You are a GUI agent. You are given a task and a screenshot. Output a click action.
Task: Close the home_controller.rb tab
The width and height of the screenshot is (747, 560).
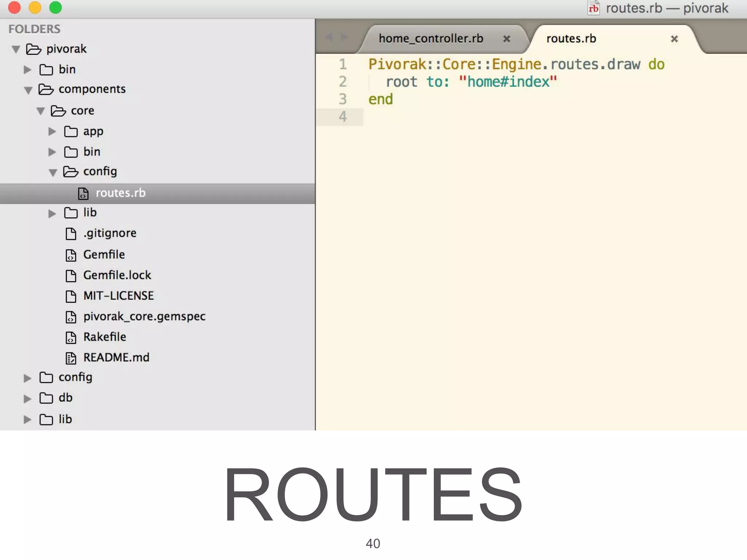pyautogui.click(x=507, y=39)
